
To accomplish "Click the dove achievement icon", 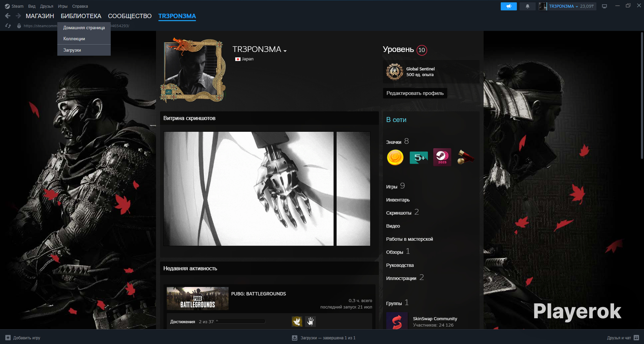I will tap(297, 321).
